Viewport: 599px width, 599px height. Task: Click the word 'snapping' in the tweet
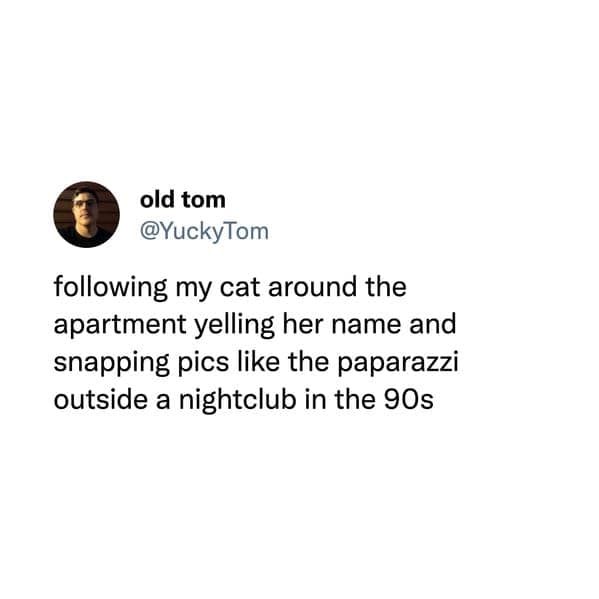[112, 363]
